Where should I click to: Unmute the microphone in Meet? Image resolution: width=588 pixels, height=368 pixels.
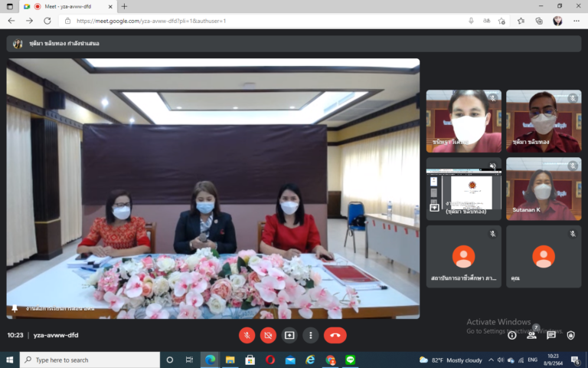click(247, 335)
